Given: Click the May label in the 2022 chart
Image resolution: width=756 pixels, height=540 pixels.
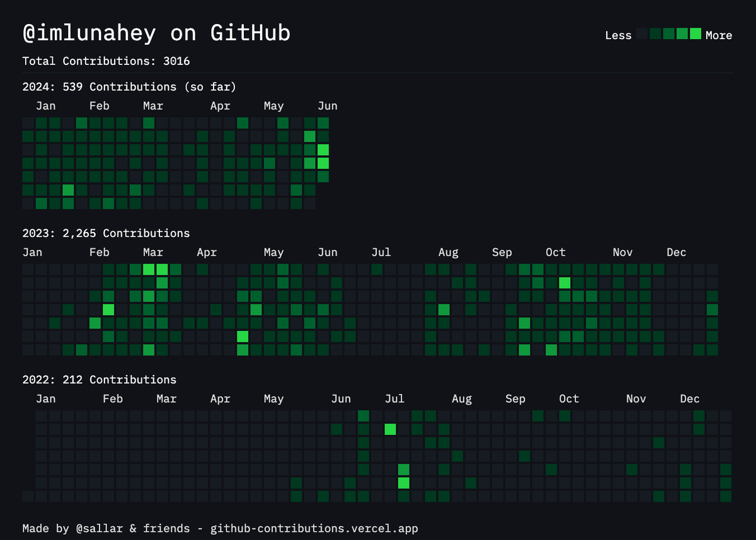Looking at the screenshot, I should point(273,399).
